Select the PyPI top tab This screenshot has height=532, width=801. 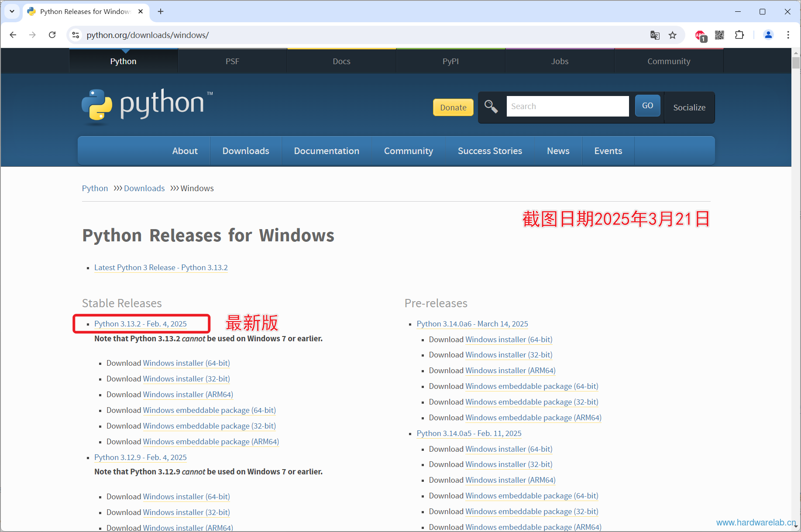click(x=450, y=61)
